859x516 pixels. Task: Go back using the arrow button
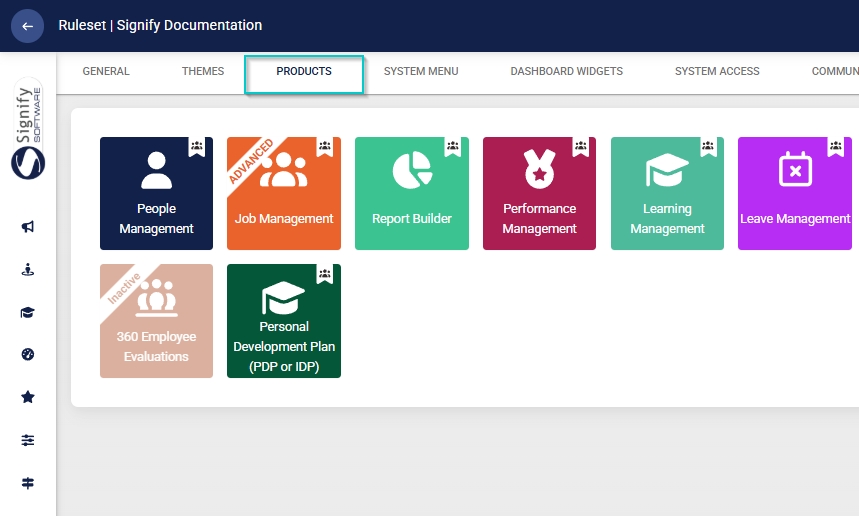27,26
